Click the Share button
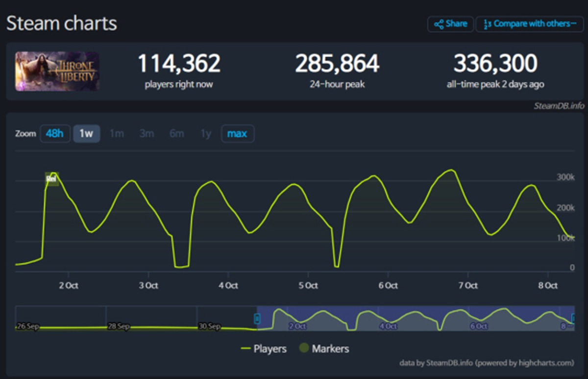Viewport: 588px width, 379px height. tap(450, 24)
